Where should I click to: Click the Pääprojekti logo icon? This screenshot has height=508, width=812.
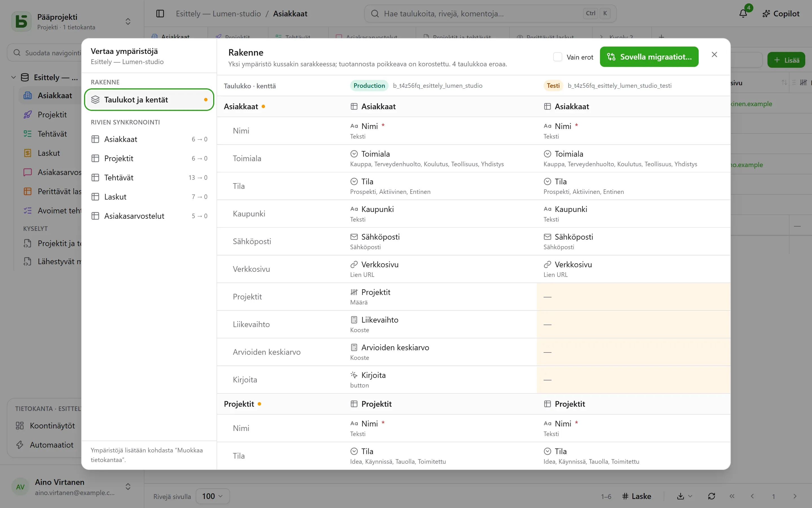click(x=21, y=21)
